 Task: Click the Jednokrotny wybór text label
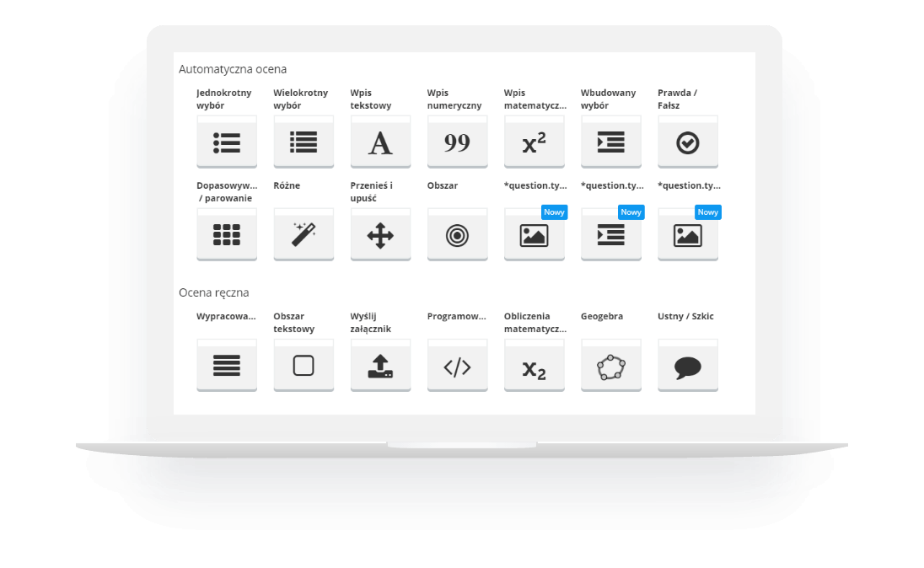pyautogui.click(x=223, y=99)
